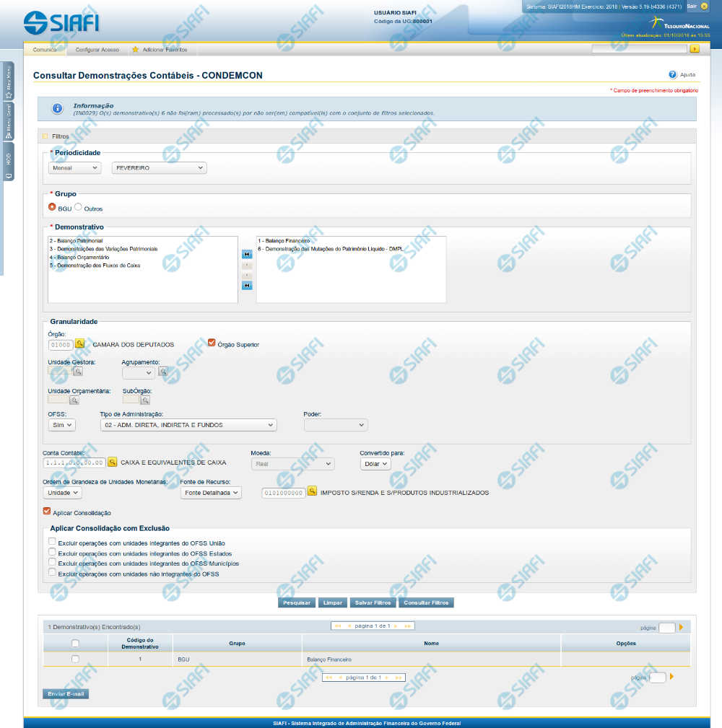Click the Unidade Gestora search icon
The image size is (722, 728).
(x=78, y=372)
